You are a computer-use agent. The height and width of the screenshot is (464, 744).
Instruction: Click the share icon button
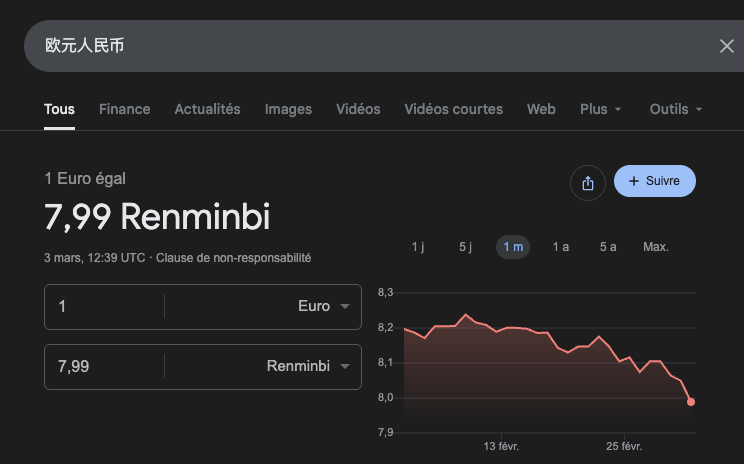[588, 182]
